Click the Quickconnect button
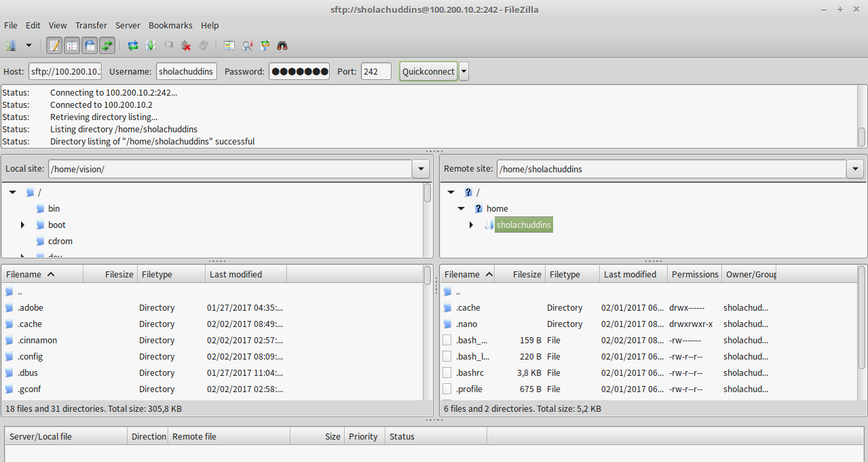This screenshot has height=462, width=868. [428, 71]
